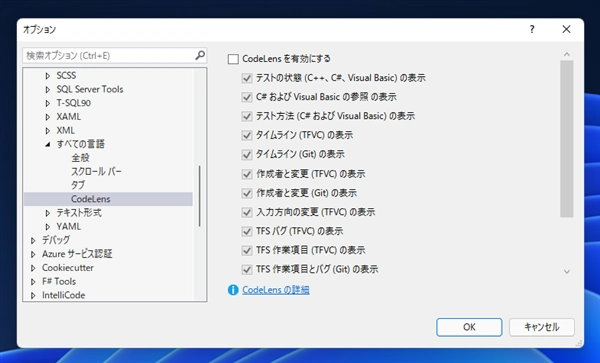Screen dimensions: 600x363
Task: Expand the YAML node arrow
Action: coord(47,227)
